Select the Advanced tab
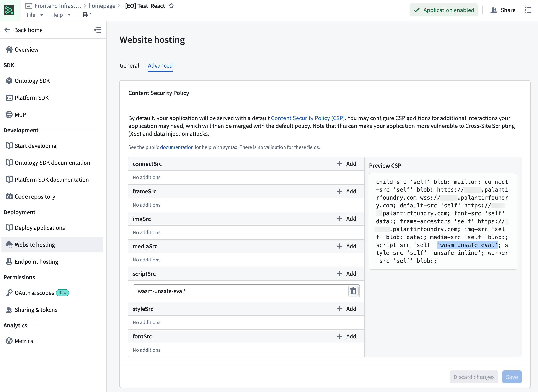The height and width of the screenshot is (392, 538). click(x=160, y=65)
